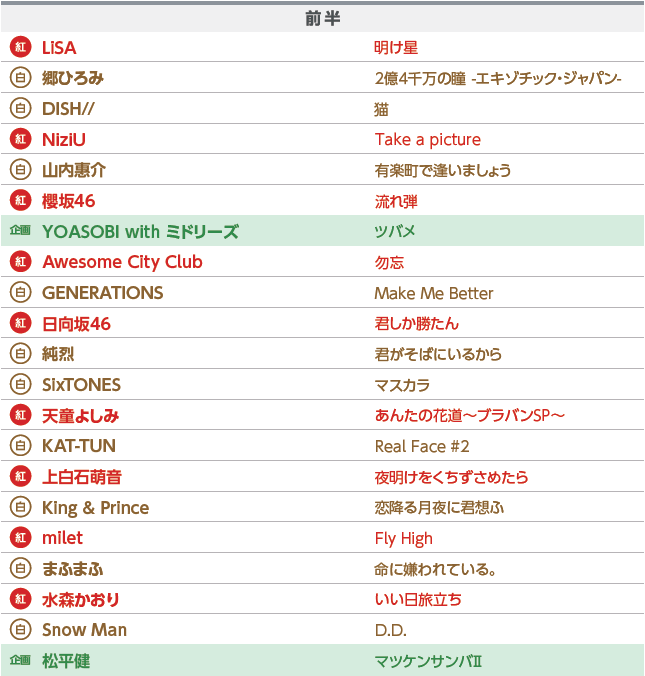Image resolution: width=645 pixels, height=676 pixels.
Task: Select artist name DISH//
Action: [68, 109]
